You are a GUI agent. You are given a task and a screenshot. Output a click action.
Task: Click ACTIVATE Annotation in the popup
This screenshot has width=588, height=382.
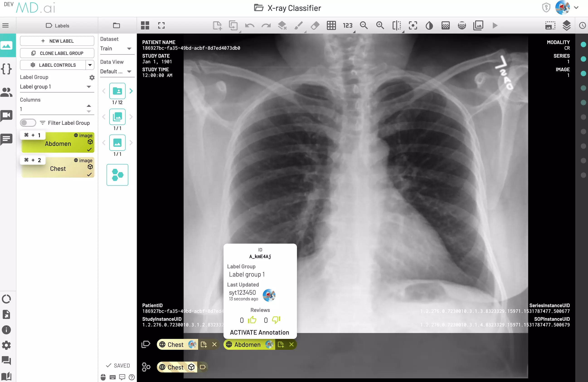tap(259, 333)
